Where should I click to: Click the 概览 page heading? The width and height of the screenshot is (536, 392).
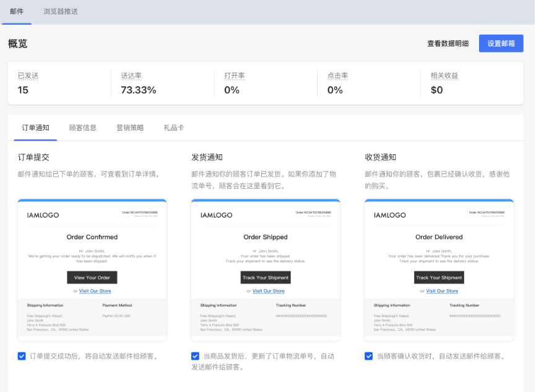coord(17,44)
